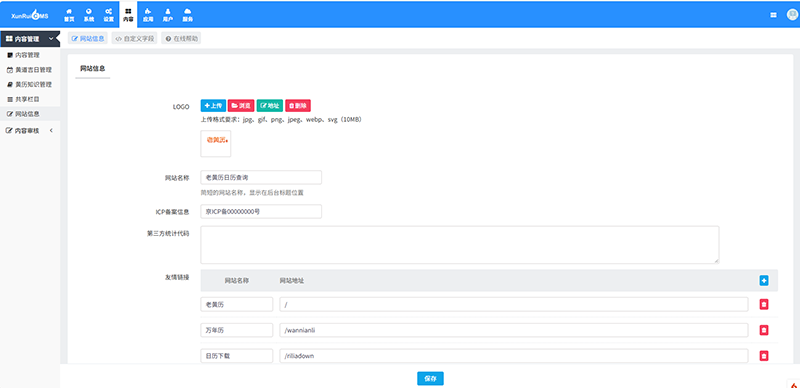
Task: Click the flame icon at bottom right
Action: (x=794, y=384)
